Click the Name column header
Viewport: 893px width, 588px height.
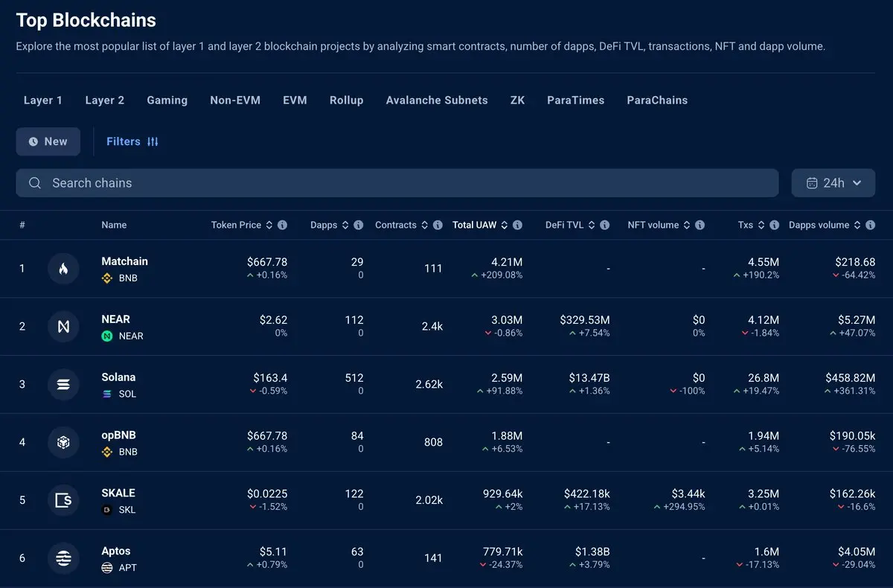tap(114, 225)
